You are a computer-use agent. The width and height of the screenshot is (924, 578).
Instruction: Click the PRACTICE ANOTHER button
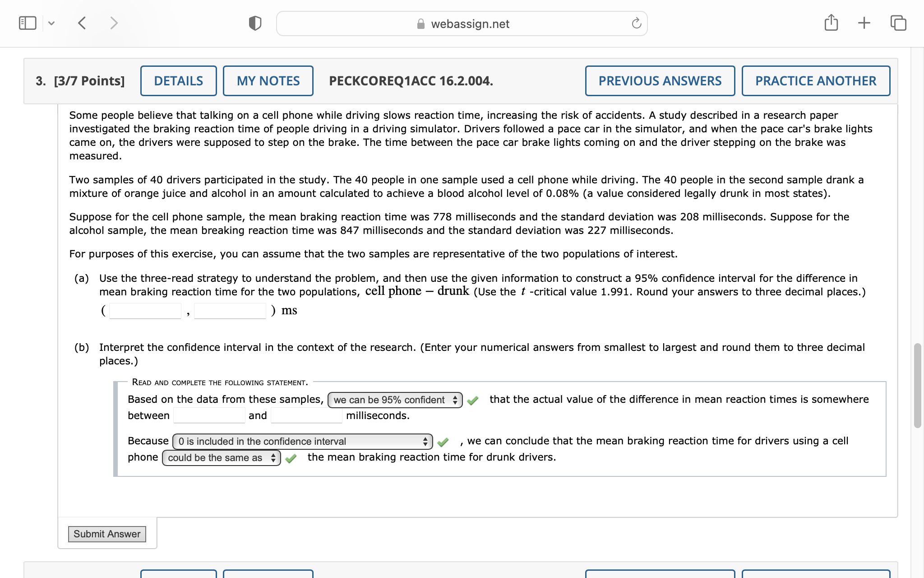[x=814, y=80]
